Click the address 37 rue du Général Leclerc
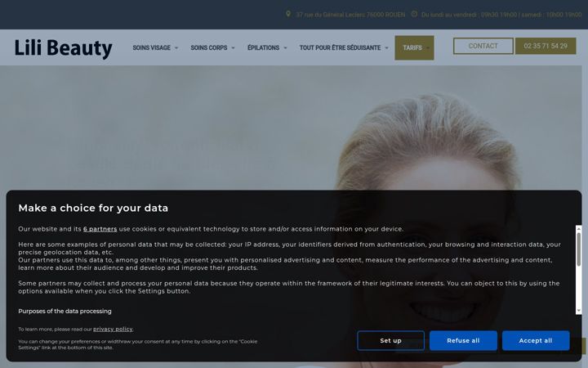Viewport: 588px width, 368px height. tap(350, 15)
